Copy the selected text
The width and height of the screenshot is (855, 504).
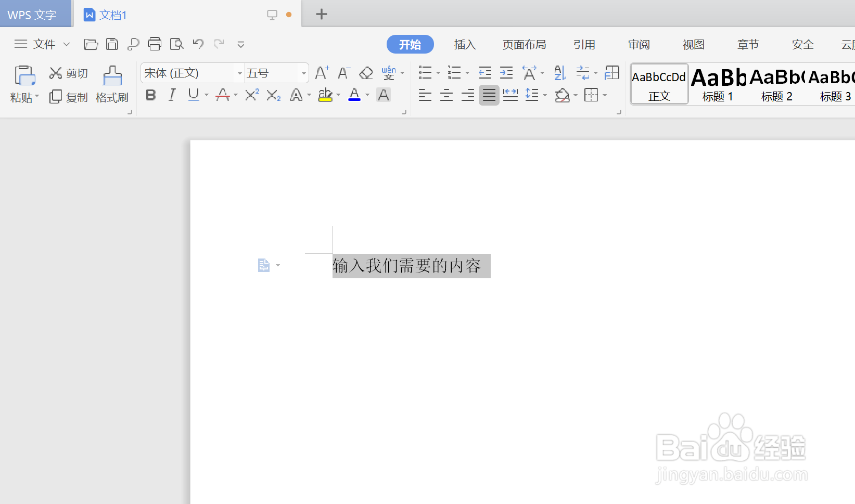[x=69, y=97]
